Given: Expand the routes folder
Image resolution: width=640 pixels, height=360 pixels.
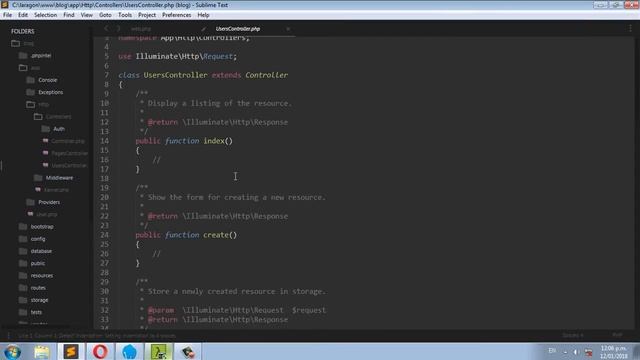Looking at the screenshot, I should [x=23, y=288].
